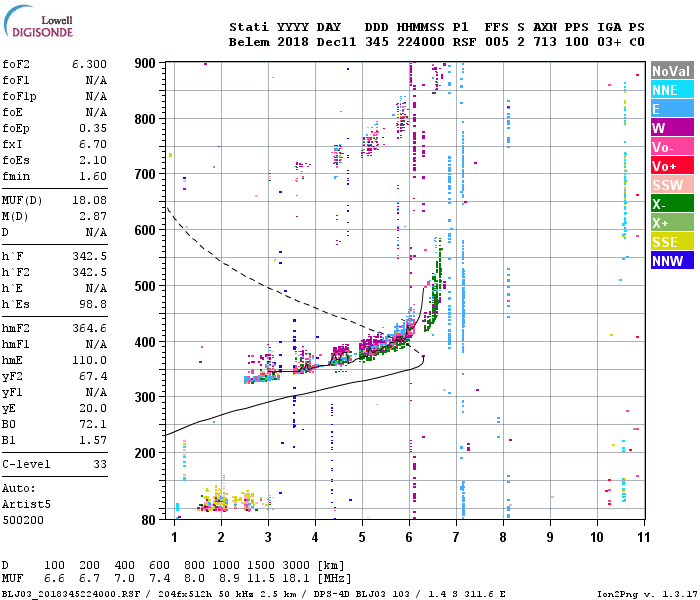The image size is (700, 600).
Task: Click the hmE value 110.0
Action: pyautogui.click(x=89, y=360)
